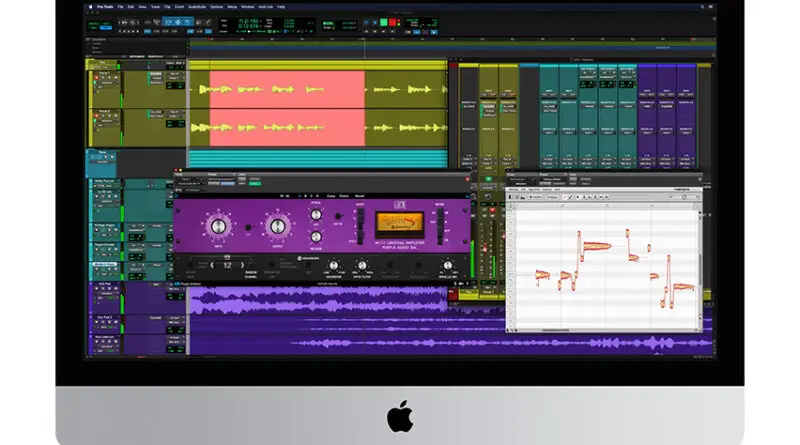Image resolution: width=800 pixels, height=445 pixels.
Task: Open the Apple menu
Action: (90, 7)
